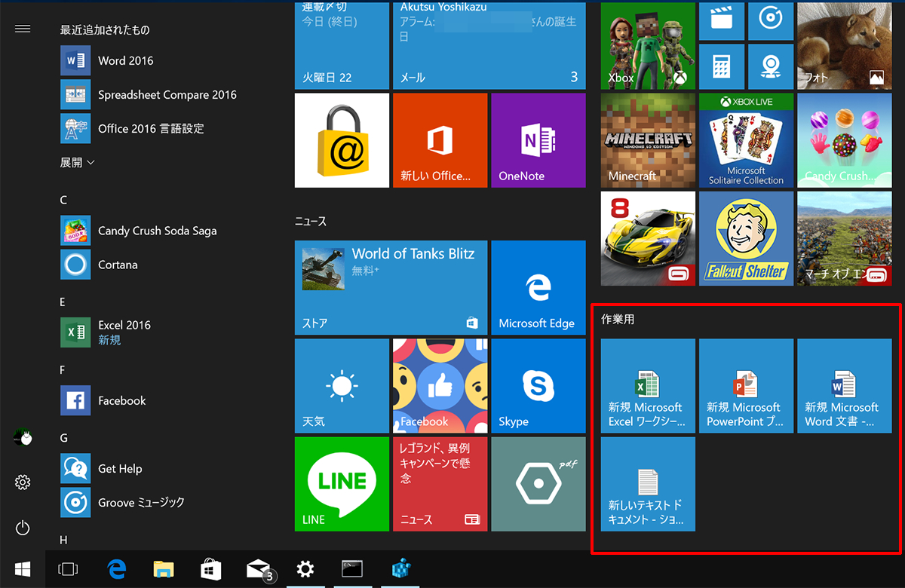Open the calendar tile showing 火曜日 22
The width and height of the screenshot is (905, 588).
tap(342, 45)
